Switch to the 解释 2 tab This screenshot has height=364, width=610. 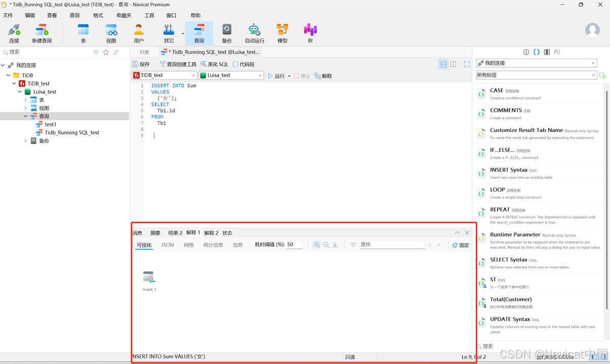(211, 233)
